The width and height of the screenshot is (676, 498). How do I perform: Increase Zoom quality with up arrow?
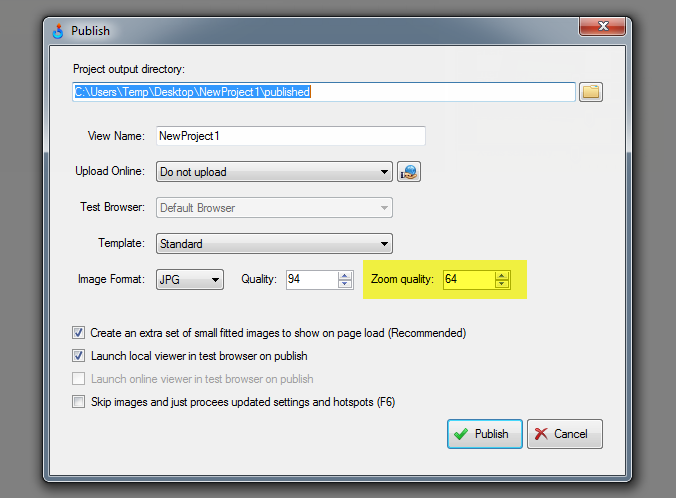(502, 275)
